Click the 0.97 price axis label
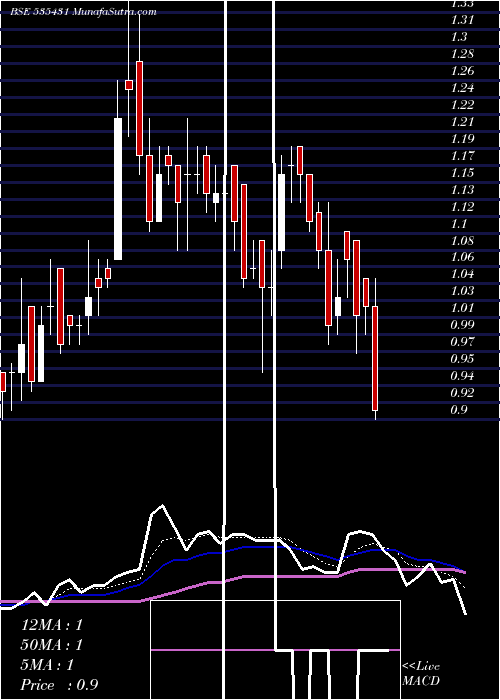 click(462, 342)
